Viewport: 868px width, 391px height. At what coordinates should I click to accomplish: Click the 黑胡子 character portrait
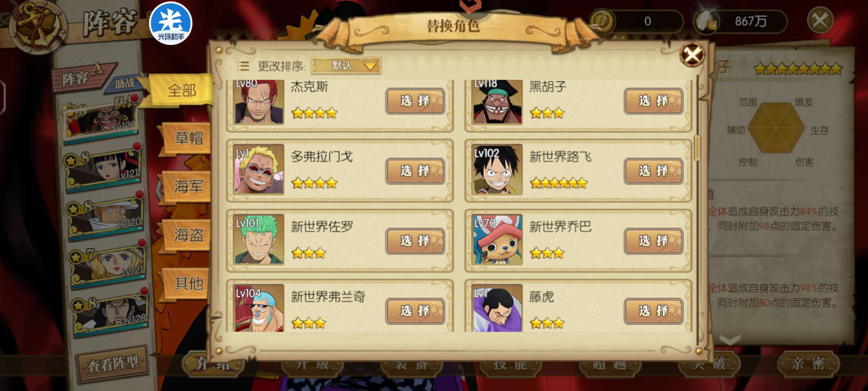(x=497, y=102)
